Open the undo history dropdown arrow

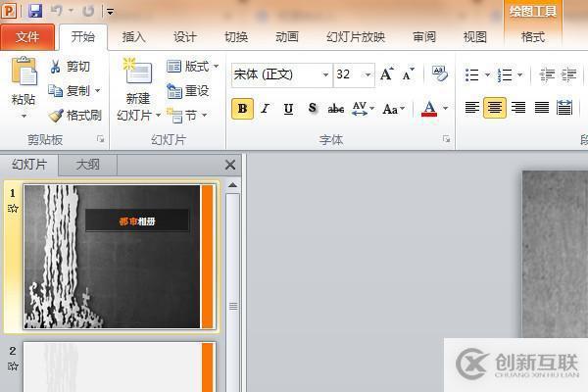click(x=71, y=11)
